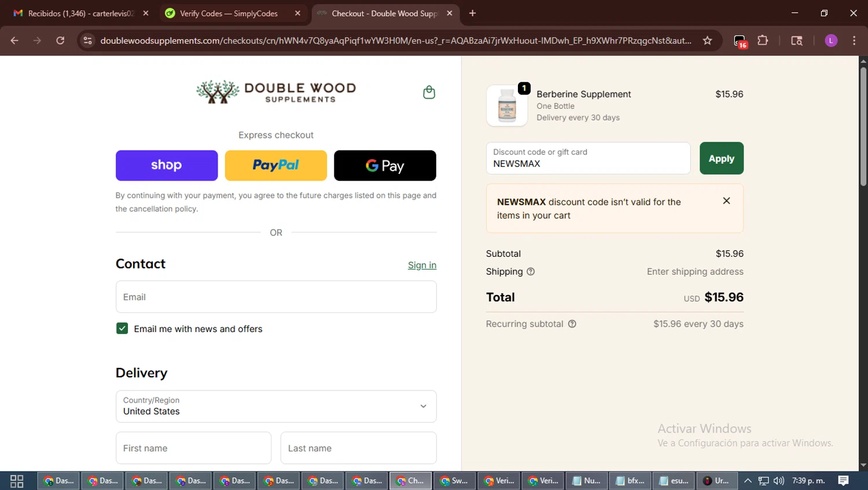Open the Windows Task View button
This screenshot has height=490, width=868.
(x=17, y=481)
